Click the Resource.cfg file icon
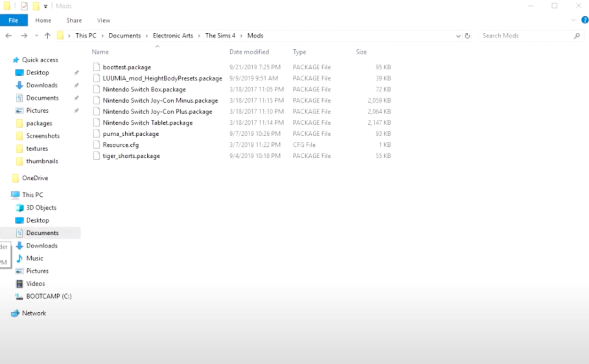Viewport: 589px width, 364px height. pyautogui.click(x=97, y=145)
